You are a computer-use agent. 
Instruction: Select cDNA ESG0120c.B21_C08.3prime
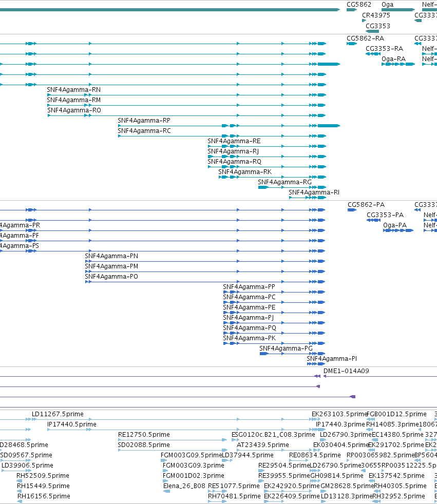273,435
